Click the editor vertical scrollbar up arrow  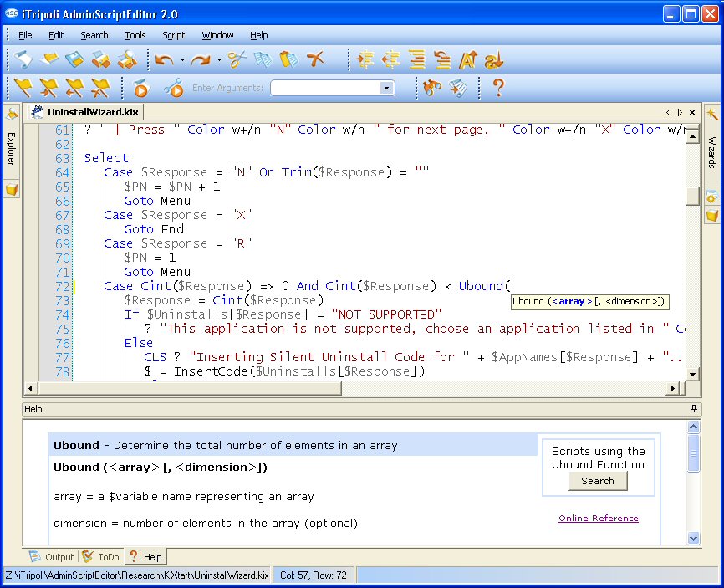tap(692, 136)
